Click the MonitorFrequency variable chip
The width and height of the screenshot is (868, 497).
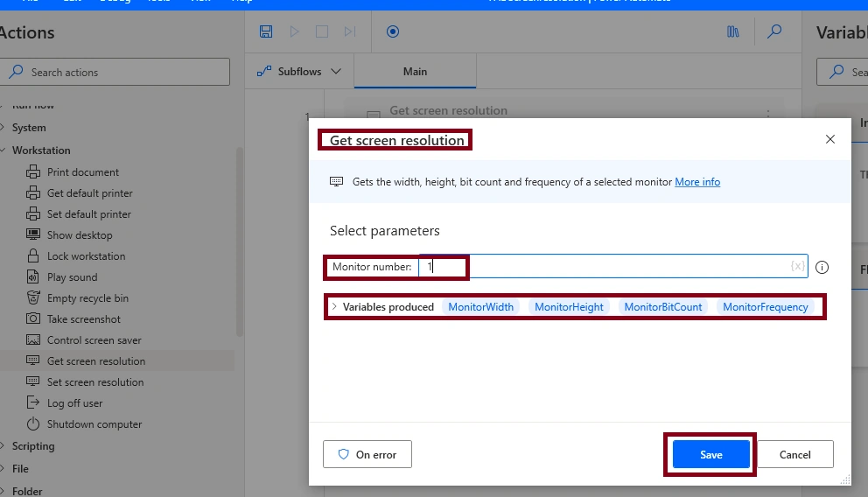pos(765,307)
